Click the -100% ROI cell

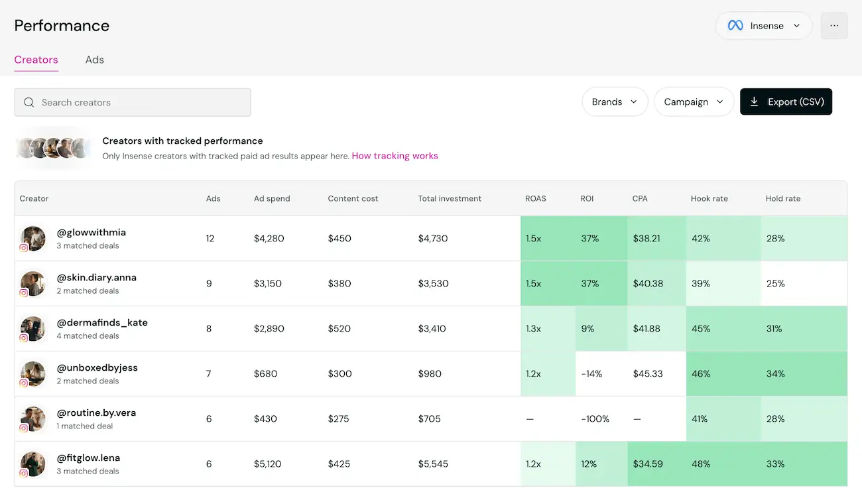click(595, 418)
